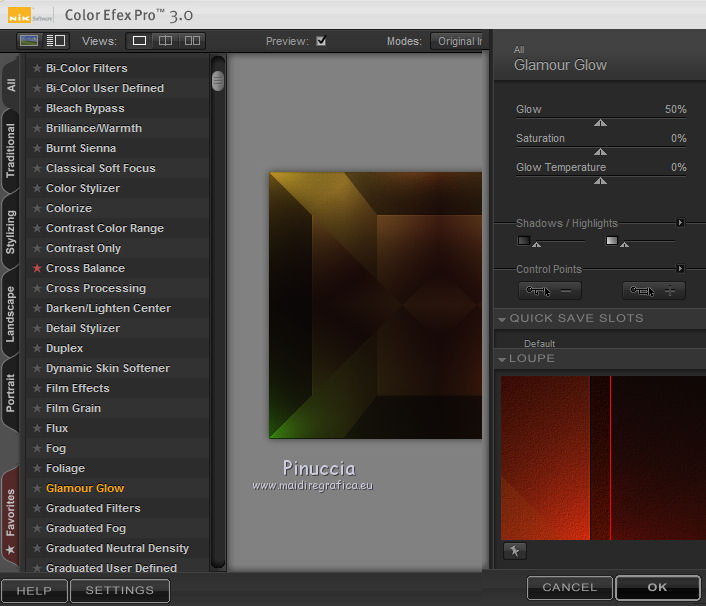Screen dimensions: 706x606
Task: Select the Graduated Neutral Density filter
Action: click(x=118, y=548)
